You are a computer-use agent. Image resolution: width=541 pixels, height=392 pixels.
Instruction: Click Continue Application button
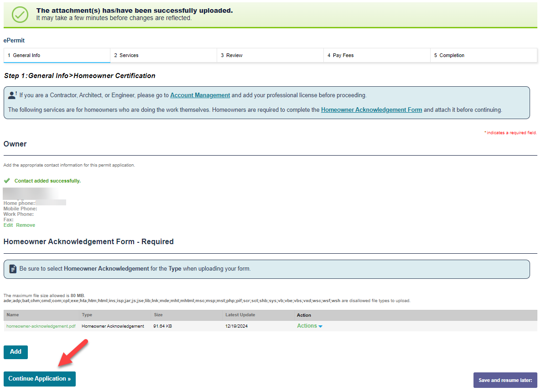point(40,379)
